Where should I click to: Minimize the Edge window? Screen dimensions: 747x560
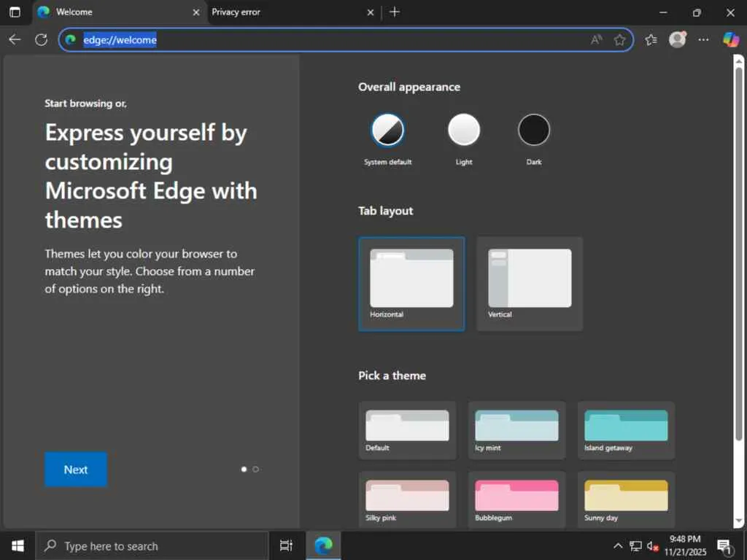(x=663, y=12)
